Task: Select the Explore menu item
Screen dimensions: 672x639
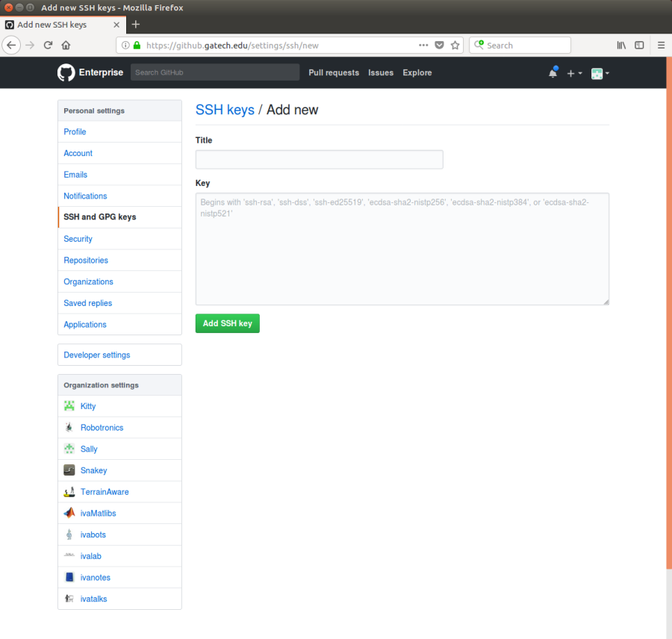Action: click(x=417, y=72)
